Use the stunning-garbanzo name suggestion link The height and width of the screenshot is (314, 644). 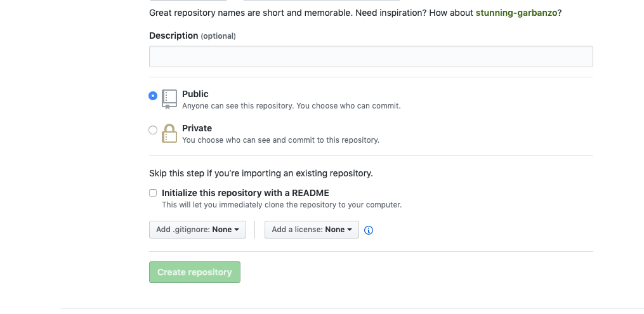pyautogui.click(x=516, y=13)
